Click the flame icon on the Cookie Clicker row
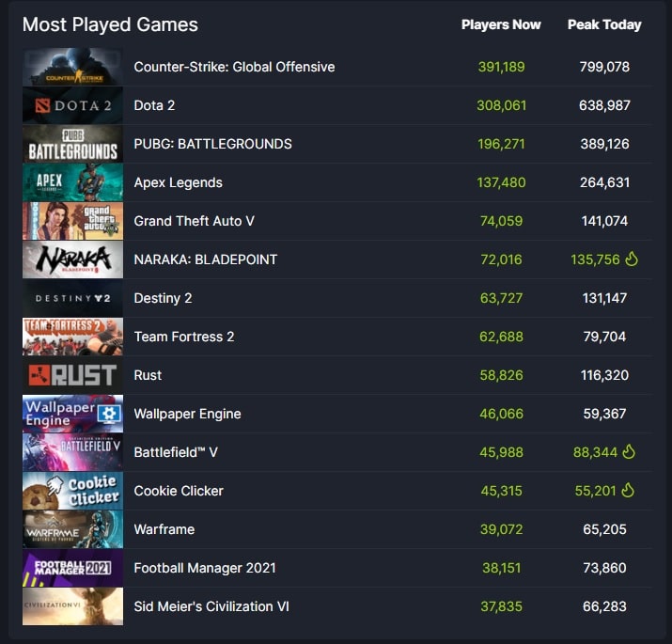672x644 pixels. (x=630, y=490)
